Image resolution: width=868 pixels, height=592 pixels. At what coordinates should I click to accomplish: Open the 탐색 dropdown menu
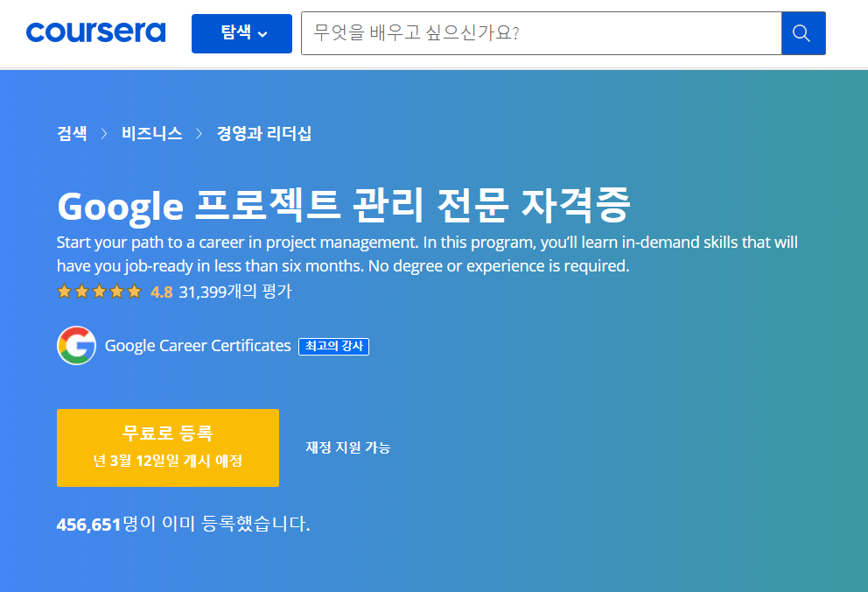241,34
